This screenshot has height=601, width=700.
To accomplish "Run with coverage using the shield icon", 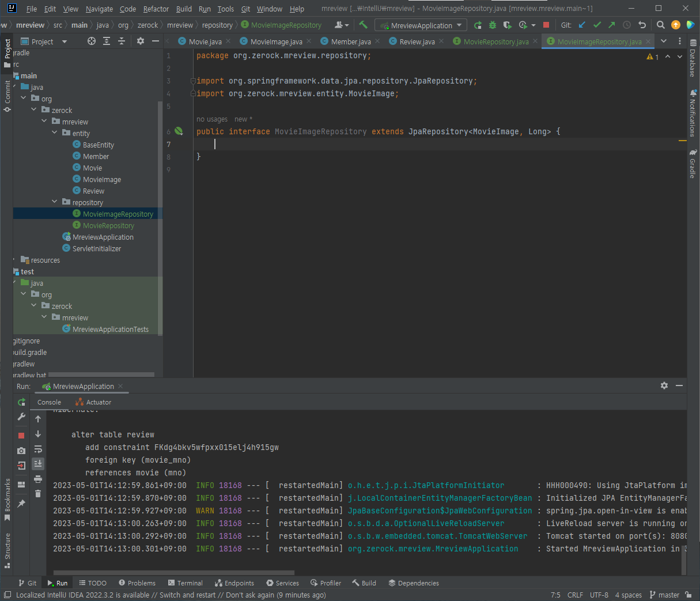I will click(508, 25).
